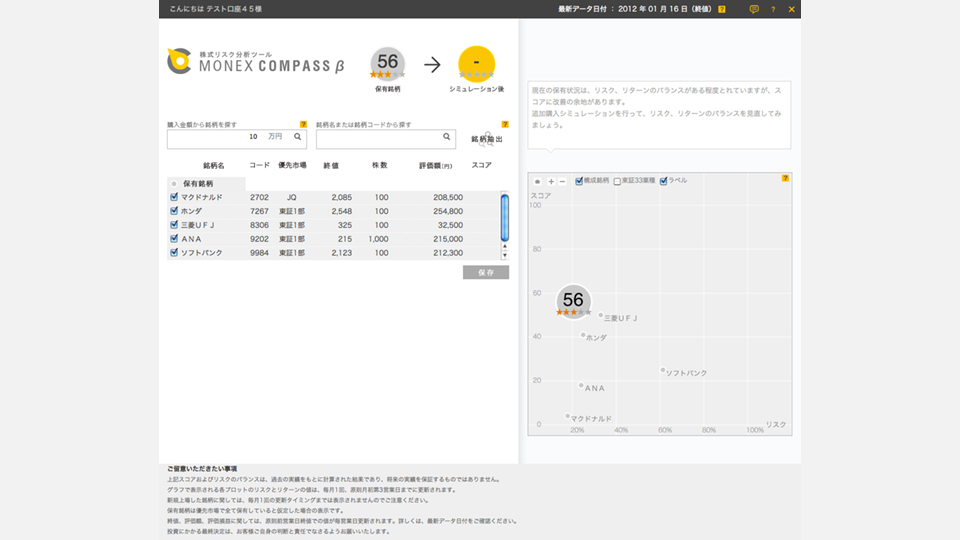
Task: Click the yellow simulation score circle
Action: tap(476, 64)
